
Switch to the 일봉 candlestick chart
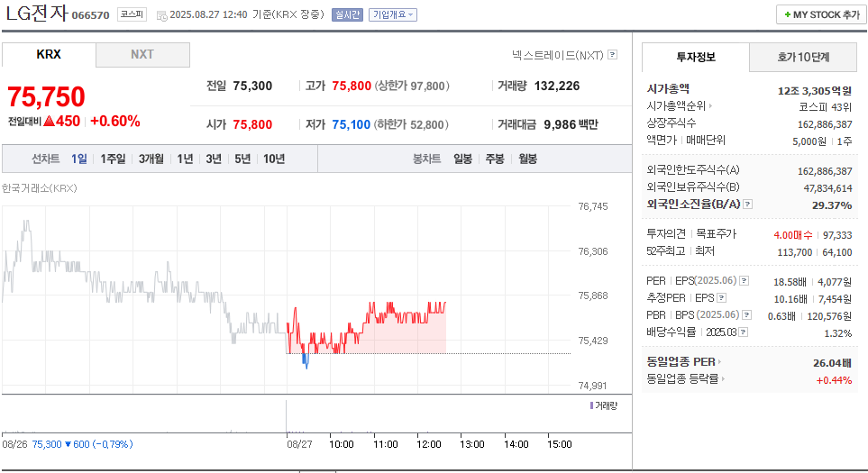(462, 159)
